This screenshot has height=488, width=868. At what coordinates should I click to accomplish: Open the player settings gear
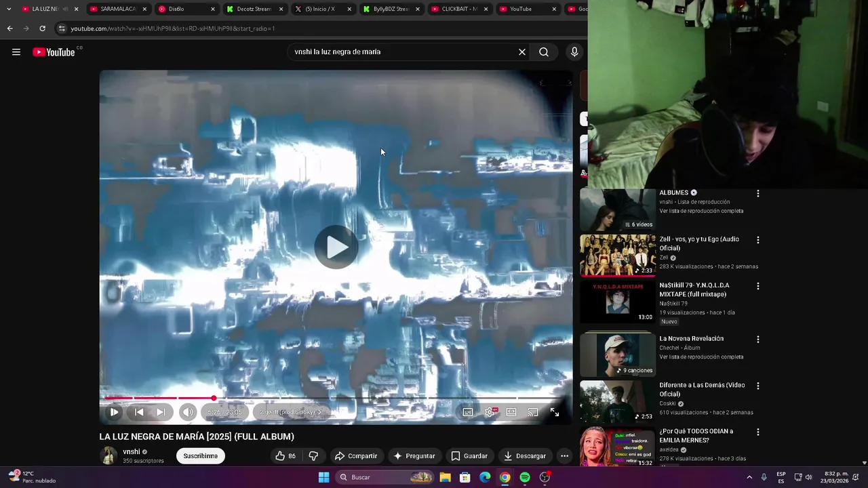490,412
